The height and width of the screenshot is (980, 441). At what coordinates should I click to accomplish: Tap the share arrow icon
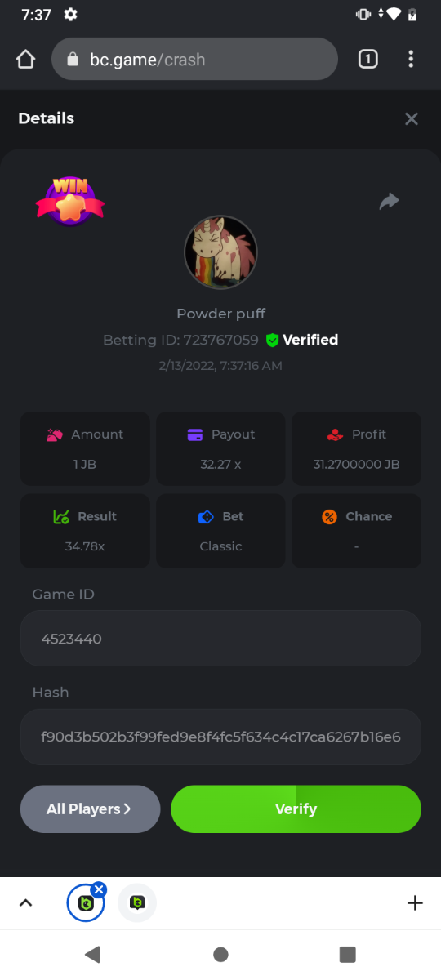point(390,201)
